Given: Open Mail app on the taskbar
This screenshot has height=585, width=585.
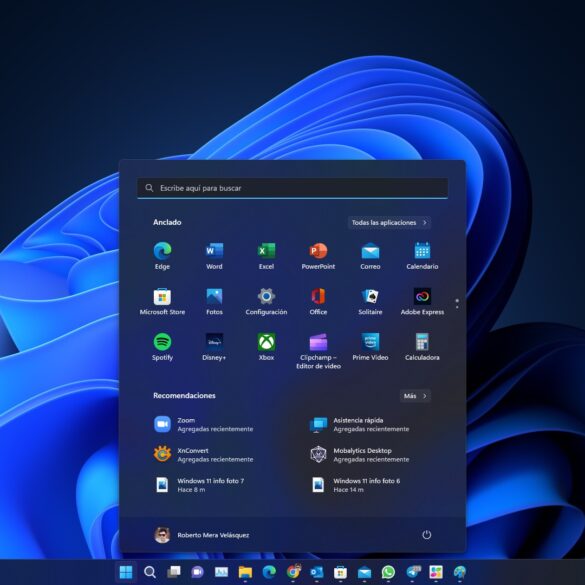Looking at the screenshot, I should tap(364, 572).
